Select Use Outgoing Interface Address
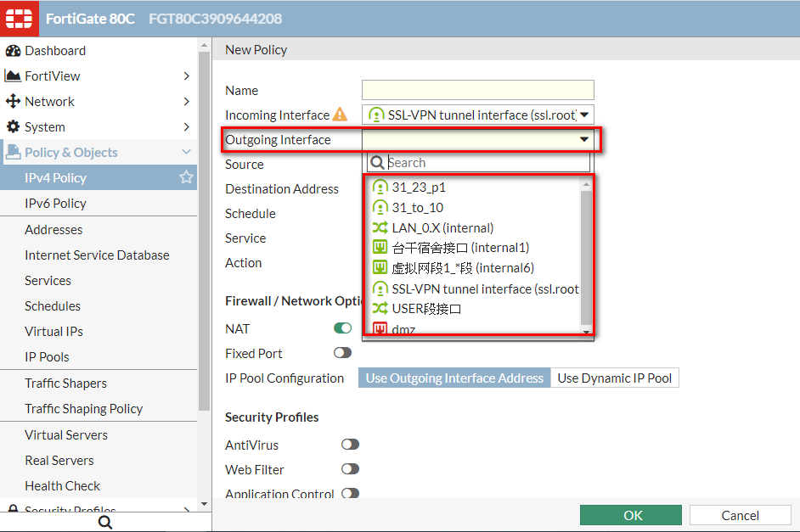The width and height of the screenshot is (800, 532). (x=454, y=378)
